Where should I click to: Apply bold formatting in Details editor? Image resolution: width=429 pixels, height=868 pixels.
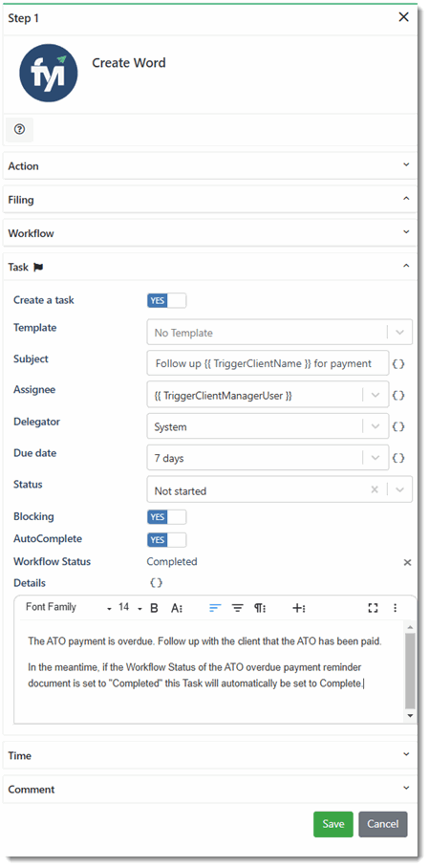pyautogui.click(x=155, y=608)
